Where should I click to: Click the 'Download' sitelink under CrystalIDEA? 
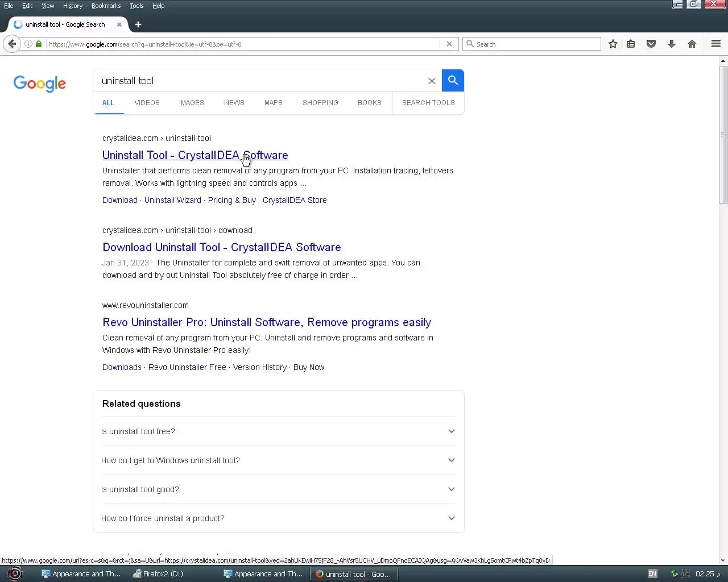coord(120,200)
